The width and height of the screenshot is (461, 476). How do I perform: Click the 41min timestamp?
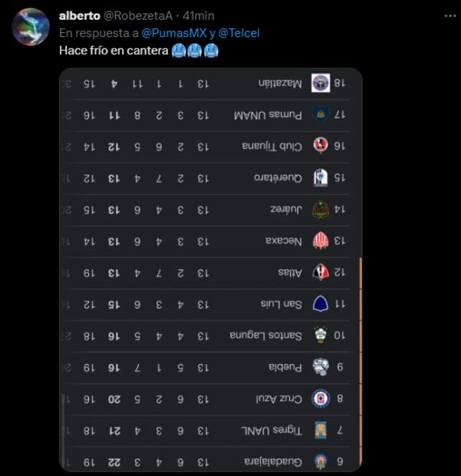pyautogui.click(x=199, y=15)
